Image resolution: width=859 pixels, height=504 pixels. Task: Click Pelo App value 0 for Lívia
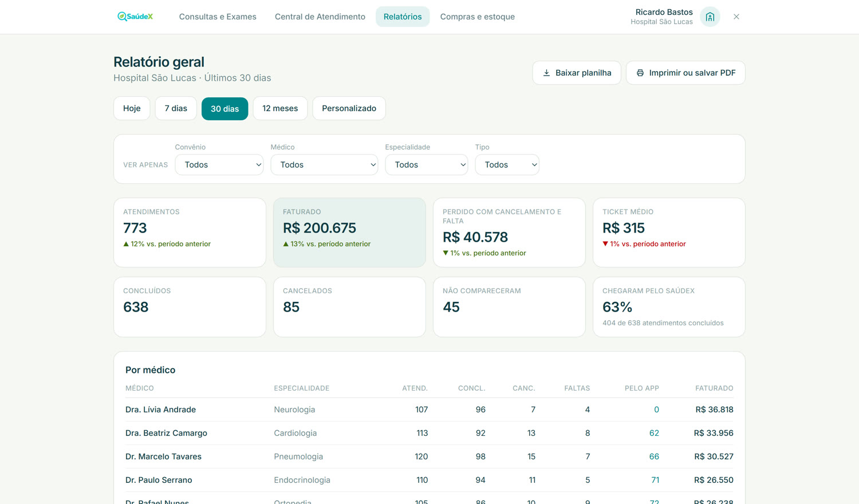656,409
